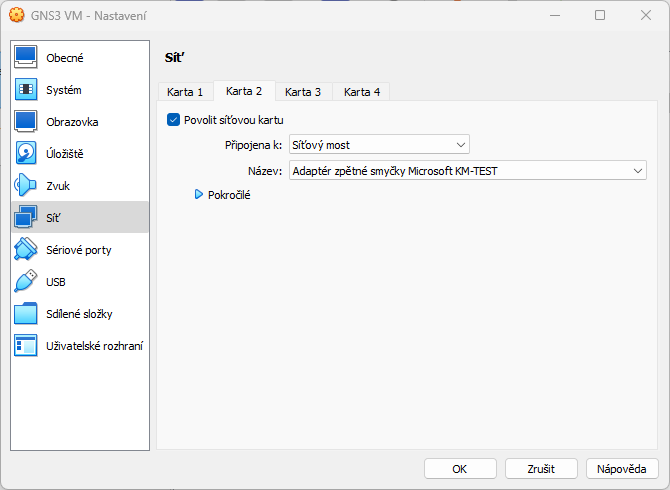Select the Obecné label in sidebar

click(65, 58)
